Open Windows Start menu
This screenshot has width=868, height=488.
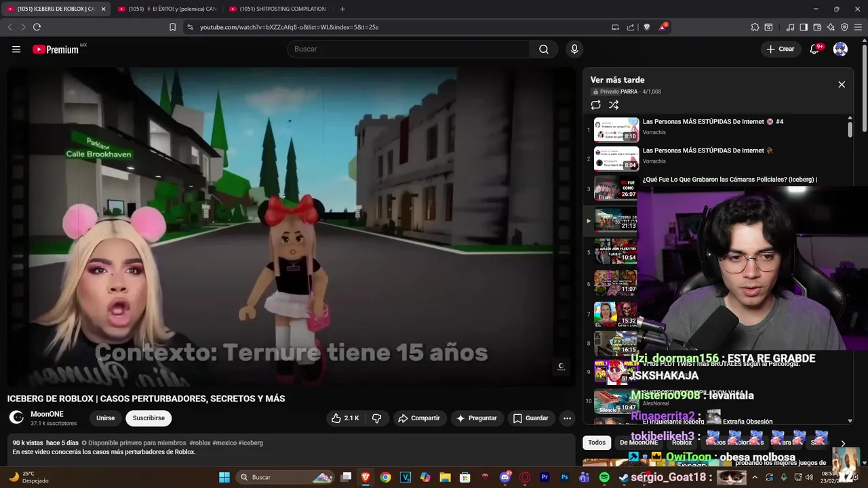coord(224,477)
